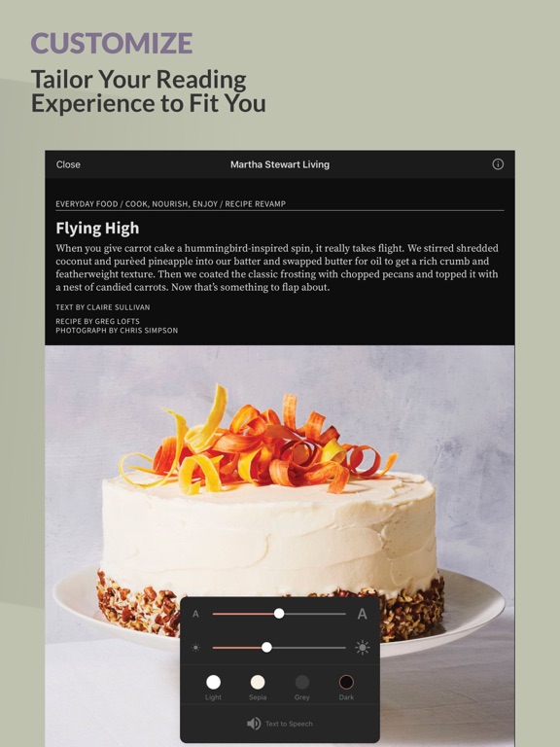560x747 pixels.
Task: Click the large A font size icon
Action: coord(362,614)
